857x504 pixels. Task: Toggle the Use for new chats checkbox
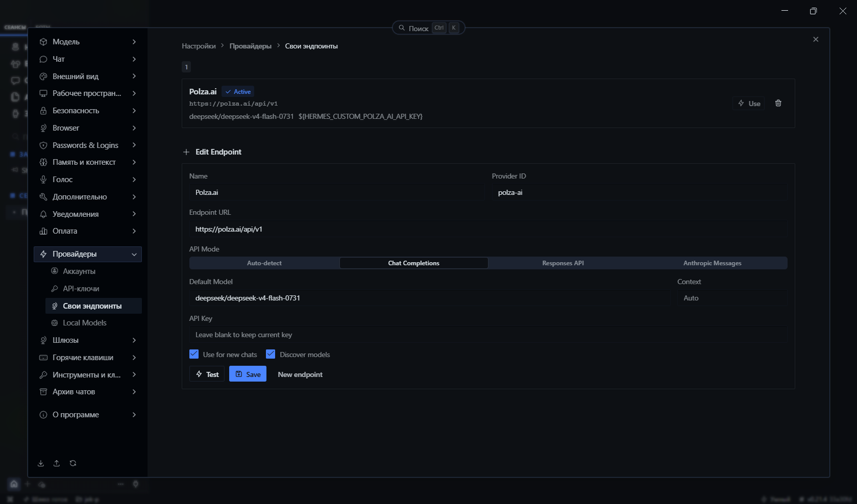194,354
